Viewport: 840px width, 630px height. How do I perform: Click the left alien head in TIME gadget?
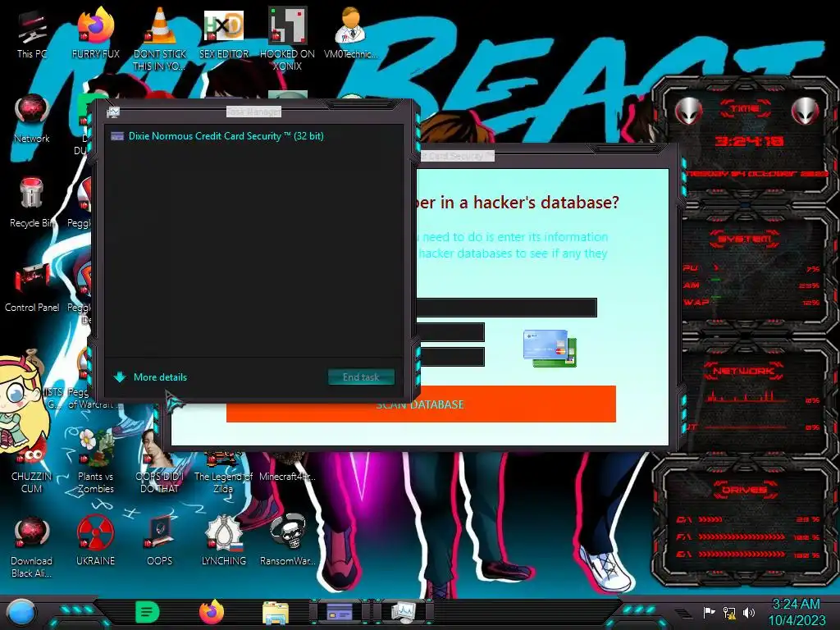pos(689,112)
